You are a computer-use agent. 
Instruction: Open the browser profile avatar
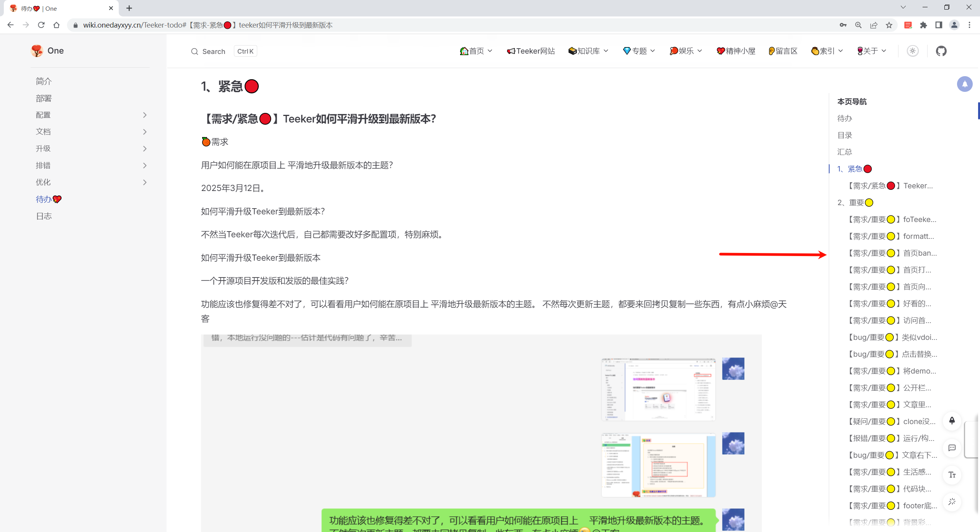coord(954,25)
